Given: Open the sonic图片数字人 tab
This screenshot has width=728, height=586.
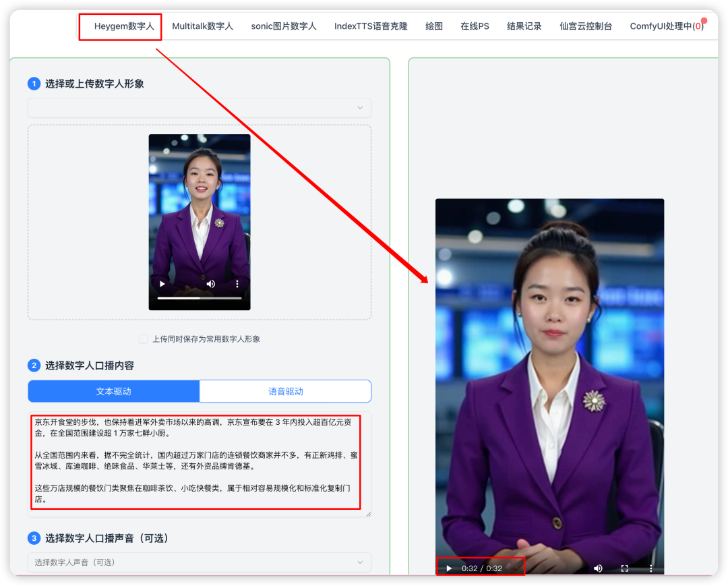Looking at the screenshot, I should pos(284,26).
